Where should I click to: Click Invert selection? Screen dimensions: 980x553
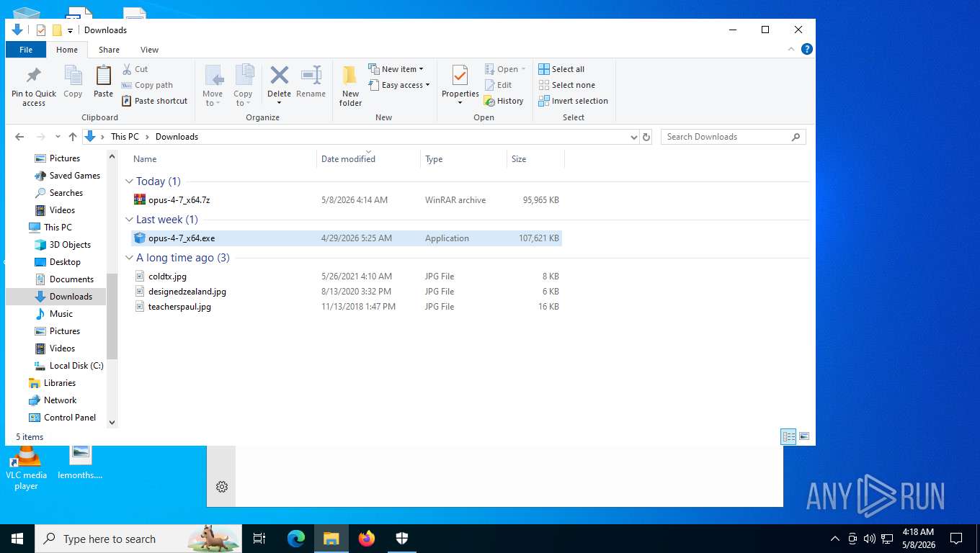[574, 101]
